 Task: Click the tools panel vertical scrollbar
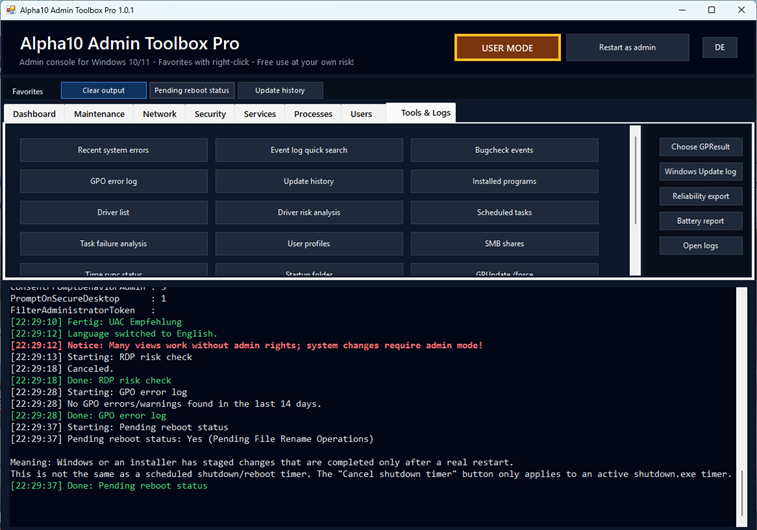coord(635,200)
